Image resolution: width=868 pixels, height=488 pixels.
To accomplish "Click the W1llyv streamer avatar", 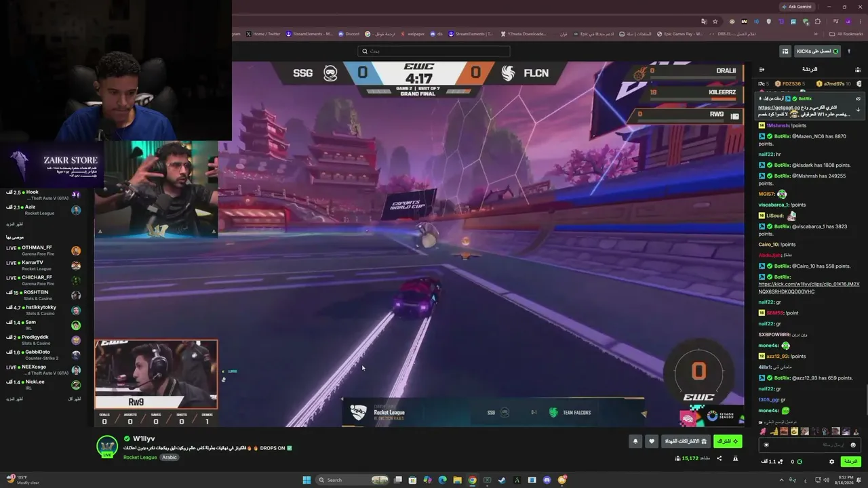I will (107, 447).
